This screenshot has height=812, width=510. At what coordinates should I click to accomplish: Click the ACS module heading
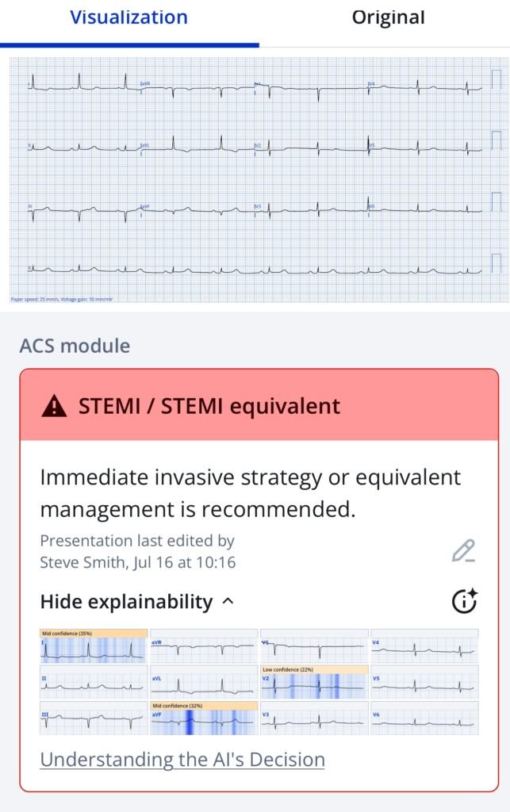click(75, 346)
